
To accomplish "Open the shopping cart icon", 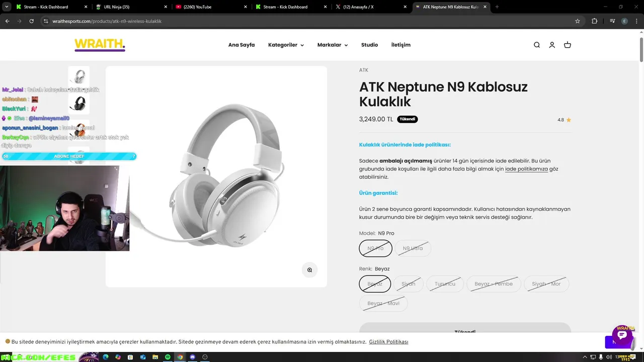I will [x=568, y=45].
